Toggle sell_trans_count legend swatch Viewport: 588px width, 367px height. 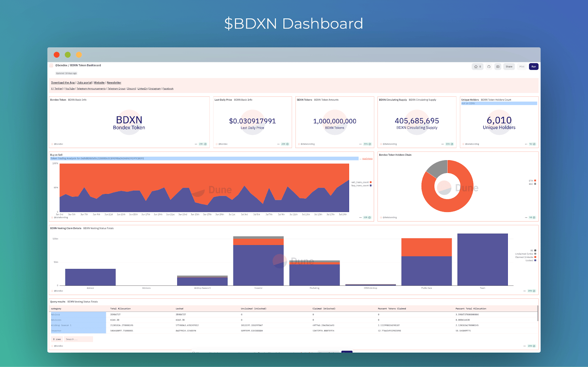[x=371, y=182]
